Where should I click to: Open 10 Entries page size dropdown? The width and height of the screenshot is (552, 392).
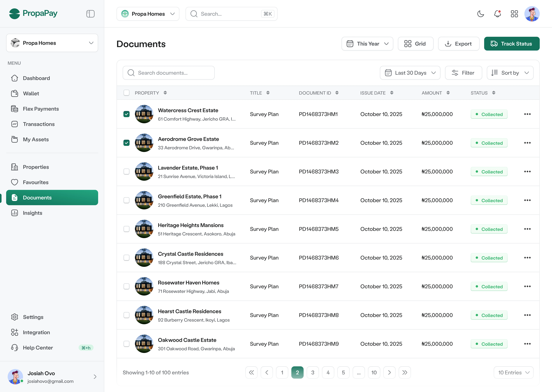click(513, 372)
